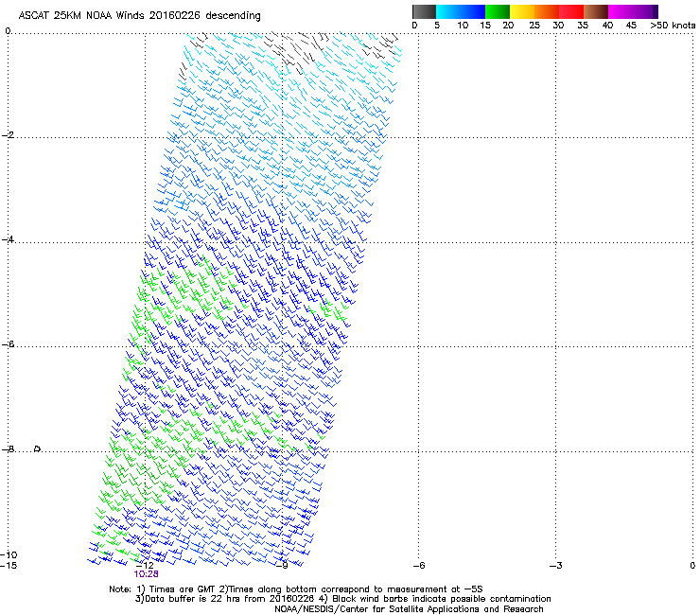This screenshot has height=615, width=700.
Task: Click the longitude label '-9' on bottom axis
Action: (282, 566)
